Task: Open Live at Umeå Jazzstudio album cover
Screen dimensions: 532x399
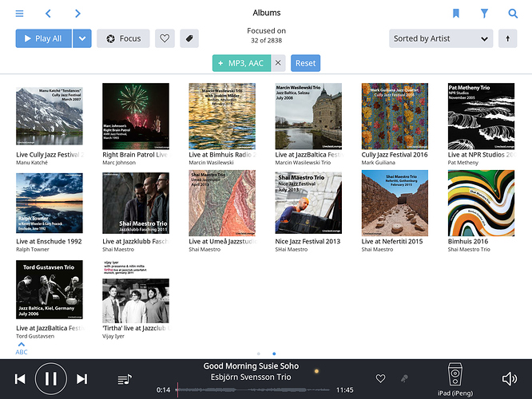Action: coord(222,203)
